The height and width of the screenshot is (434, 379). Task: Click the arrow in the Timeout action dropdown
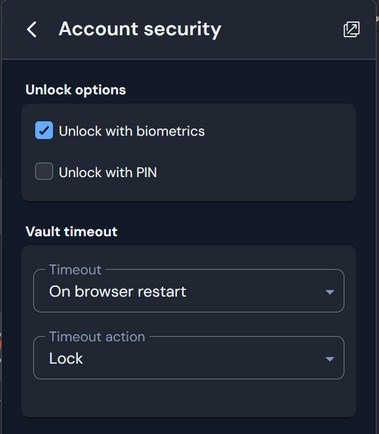[x=330, y=359]
